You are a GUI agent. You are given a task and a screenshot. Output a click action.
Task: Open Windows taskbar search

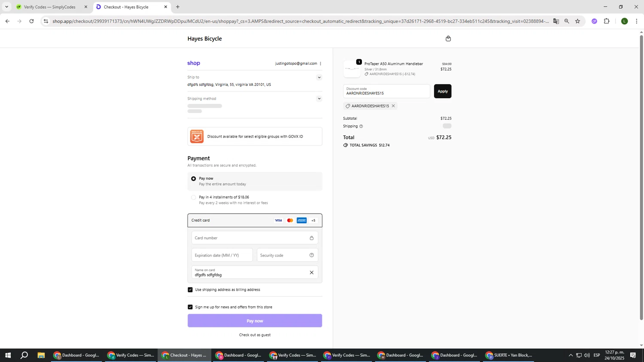[24, 355]
